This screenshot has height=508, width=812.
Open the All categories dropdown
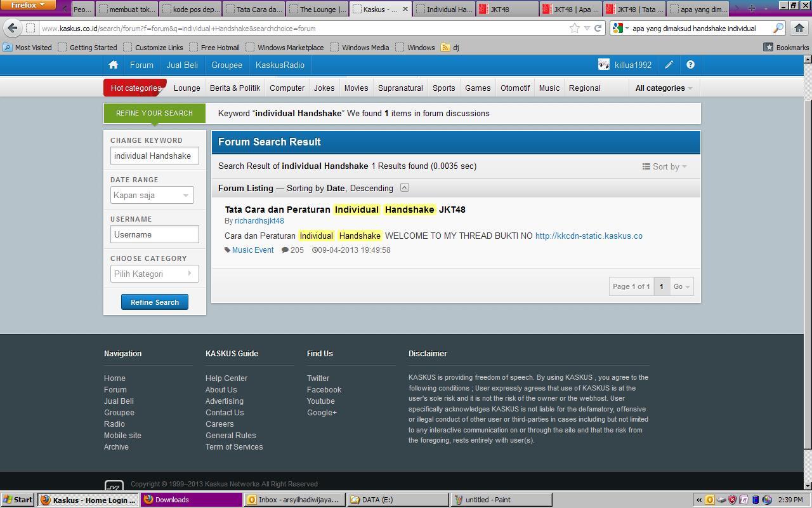(664, 88)
